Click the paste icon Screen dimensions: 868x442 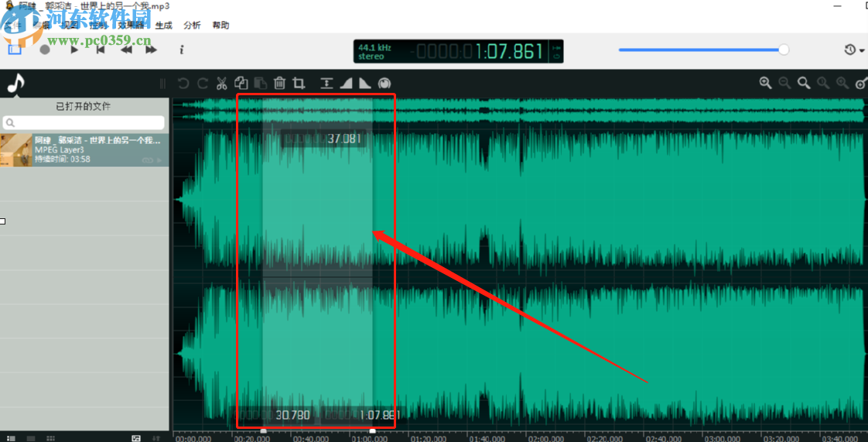point(260,84)
